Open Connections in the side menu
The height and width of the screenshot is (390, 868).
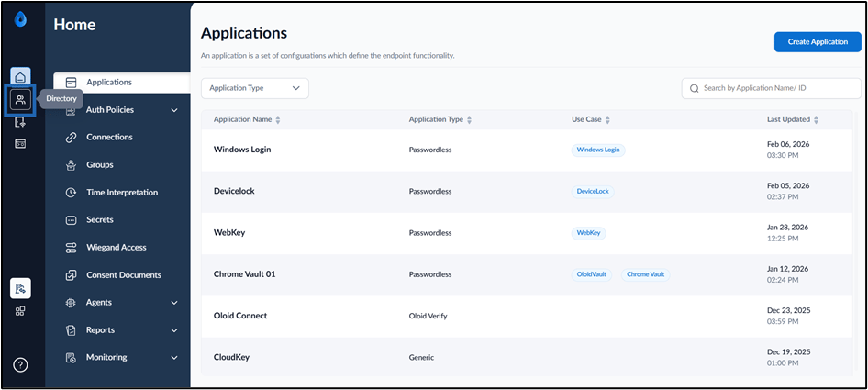tap(109, 137)
